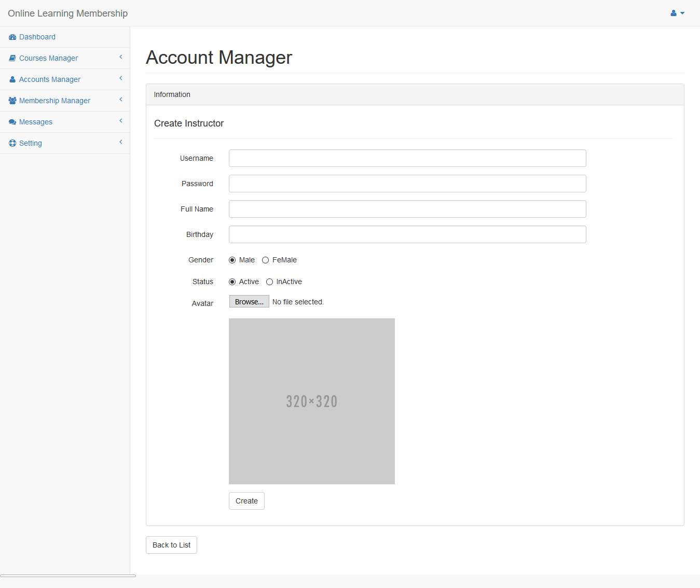
Task: Expand the Setting menu chevron
Action: (121, 143)
